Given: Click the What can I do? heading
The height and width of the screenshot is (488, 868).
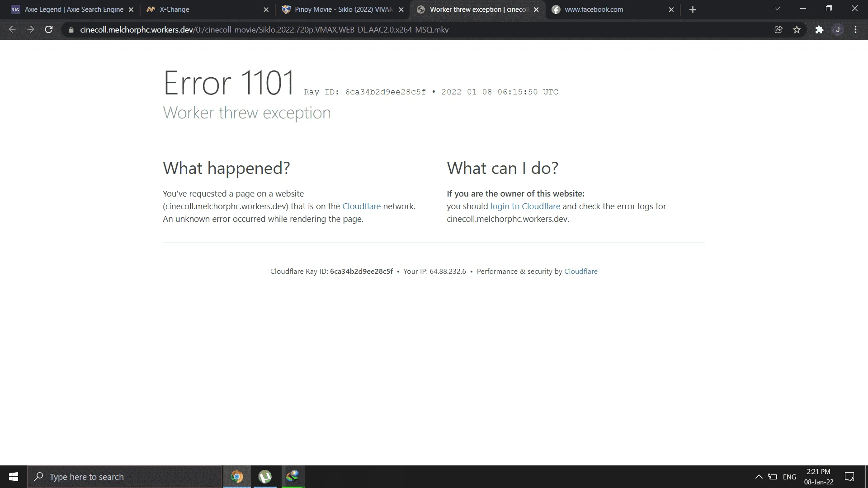Looking at the screenshot, I should coord(503,168).
